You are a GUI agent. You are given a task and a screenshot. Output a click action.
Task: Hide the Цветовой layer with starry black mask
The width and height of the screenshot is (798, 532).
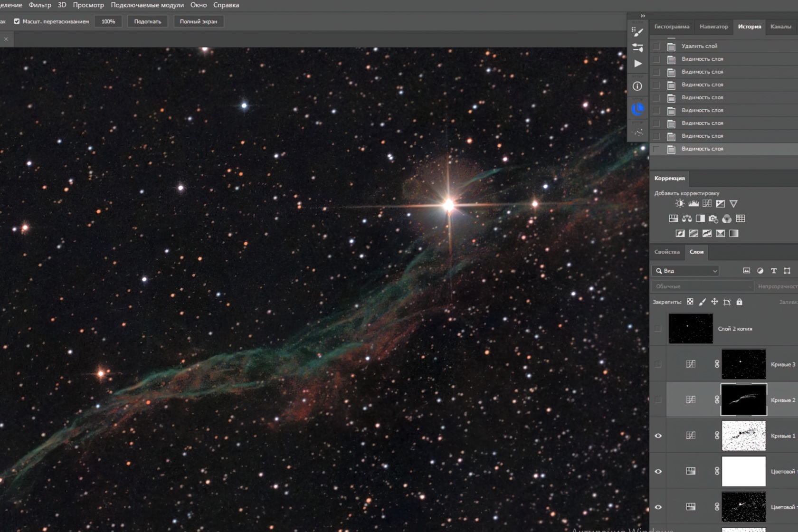point(658,507)
